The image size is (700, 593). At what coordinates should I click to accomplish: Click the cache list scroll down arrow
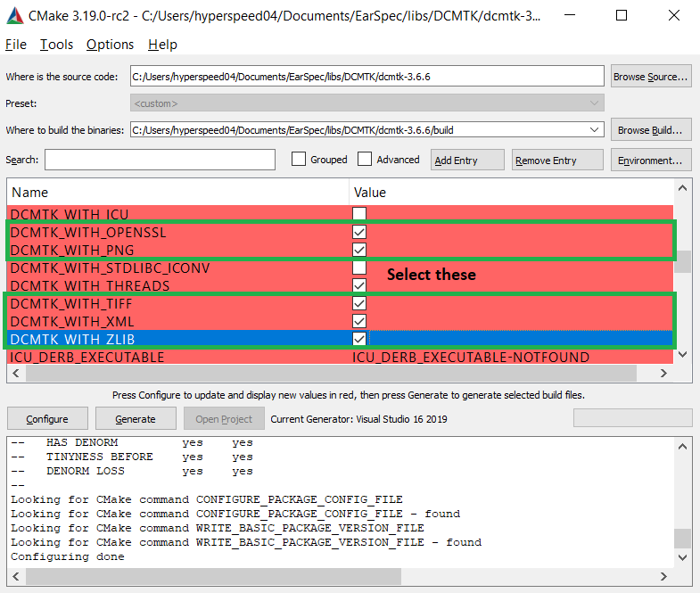click(x=682, y=355)
